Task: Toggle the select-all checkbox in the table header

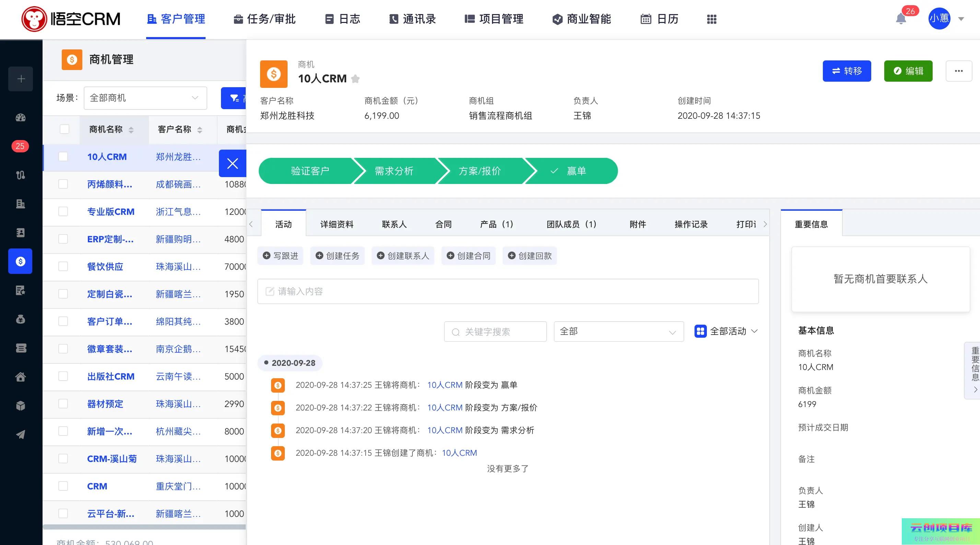Action: click(65, 129)
